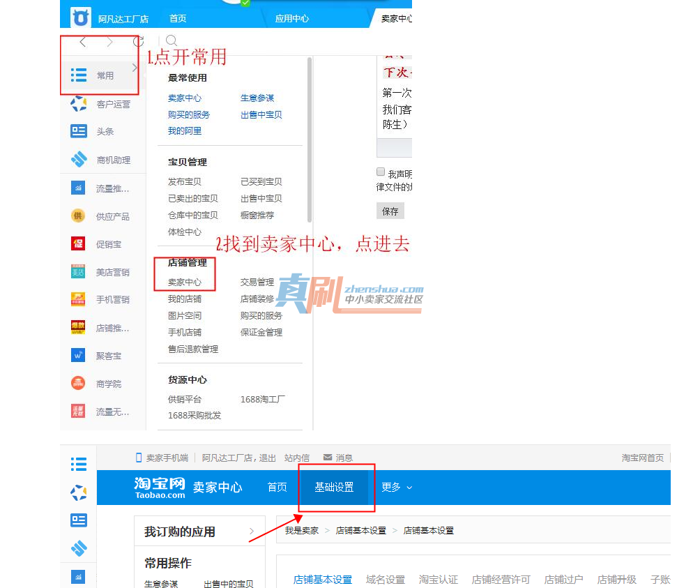Switch to the 基础设置 tab
Screen dimensions: 700x588
[334, 487]
